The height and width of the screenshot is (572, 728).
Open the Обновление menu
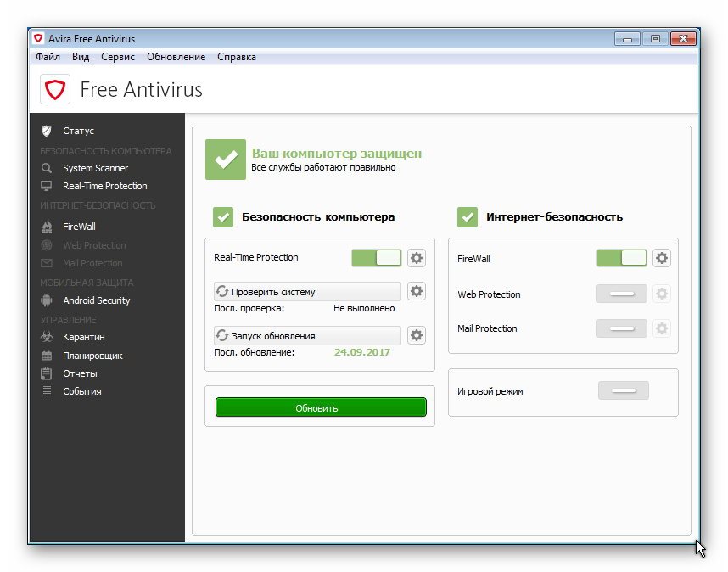[x=176, y=57]
